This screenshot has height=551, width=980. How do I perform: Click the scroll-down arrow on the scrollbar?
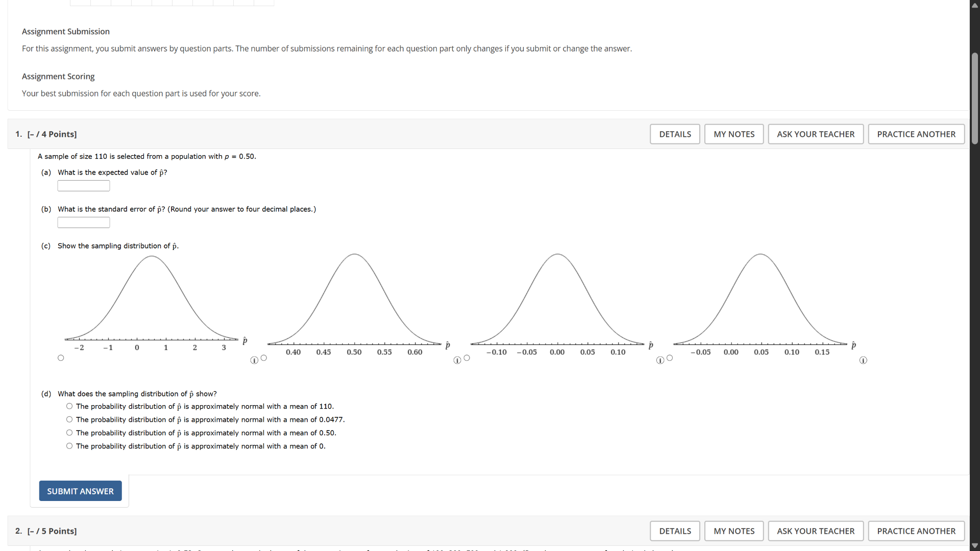(975, 545)
